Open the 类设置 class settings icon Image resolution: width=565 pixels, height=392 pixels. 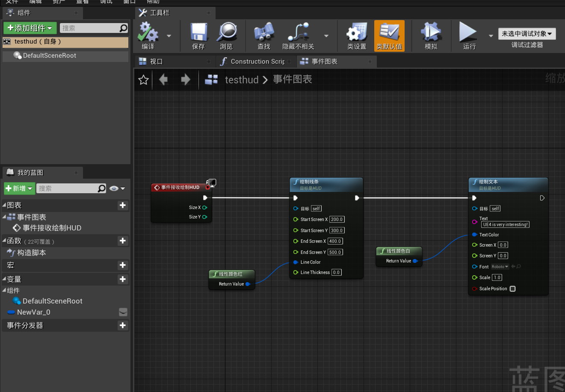click(358, 32)
